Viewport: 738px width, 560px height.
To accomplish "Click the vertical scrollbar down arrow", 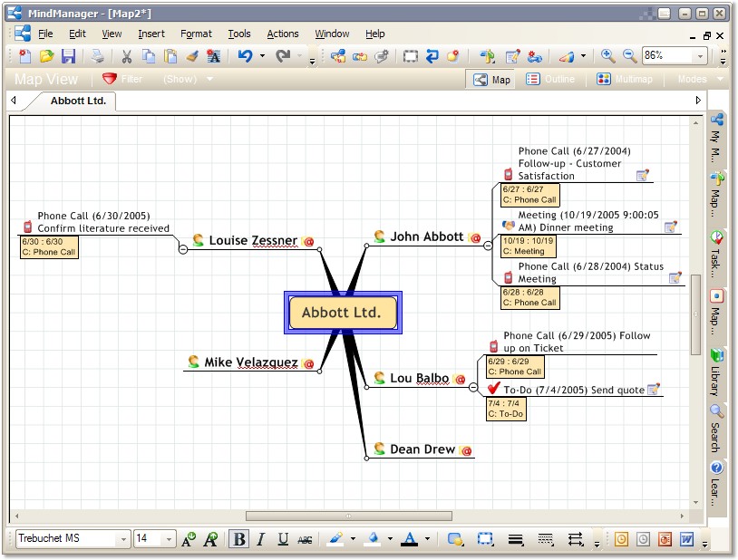I will pos(695,503).
